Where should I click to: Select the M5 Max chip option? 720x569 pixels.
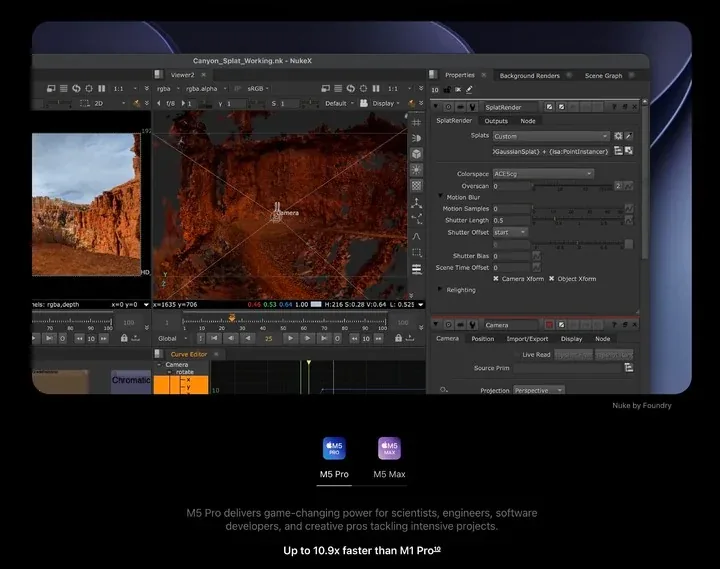click(389, 458)
